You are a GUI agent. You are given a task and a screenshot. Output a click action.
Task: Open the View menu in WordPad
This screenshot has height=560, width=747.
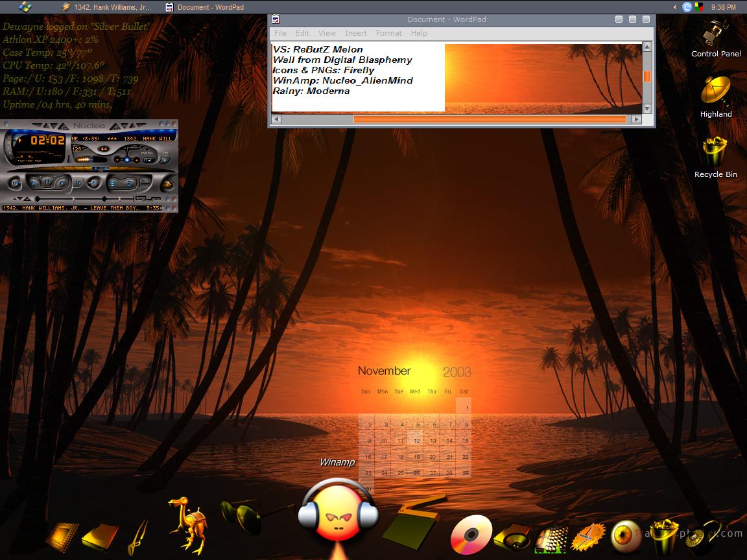pos(327,33)
